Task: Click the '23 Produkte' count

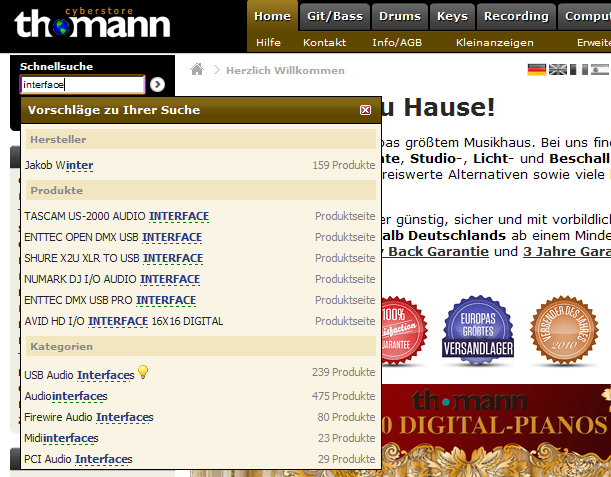Action: pyautogui.click(x=346, y=438)
